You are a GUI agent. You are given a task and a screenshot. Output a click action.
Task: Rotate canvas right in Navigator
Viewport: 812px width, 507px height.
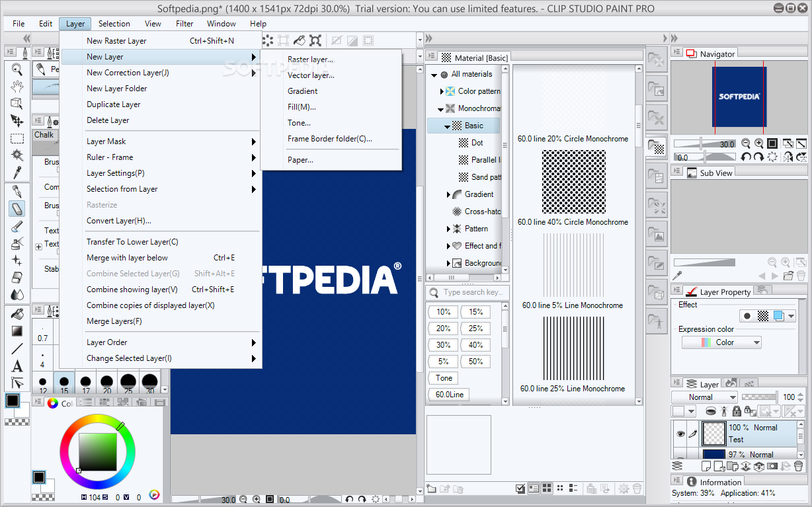click(759, 157)
